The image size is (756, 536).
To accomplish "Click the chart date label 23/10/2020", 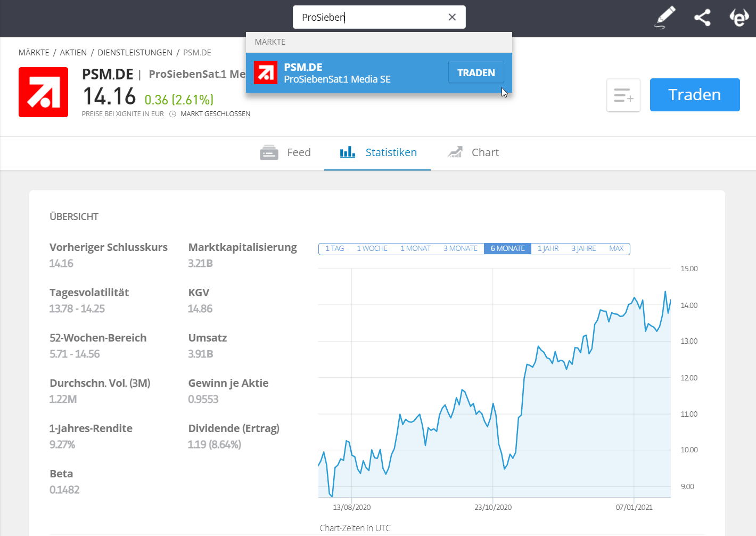I will [493, 507].
